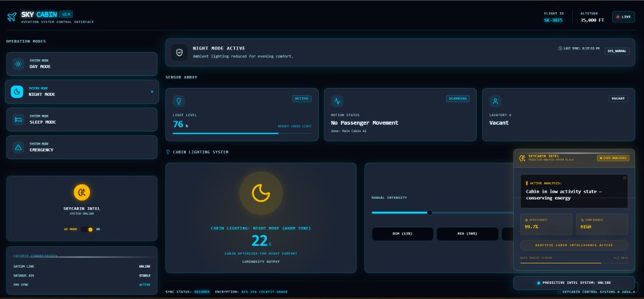
Task: Click the LIVE indicator button
Action: (x=623, y=17)
